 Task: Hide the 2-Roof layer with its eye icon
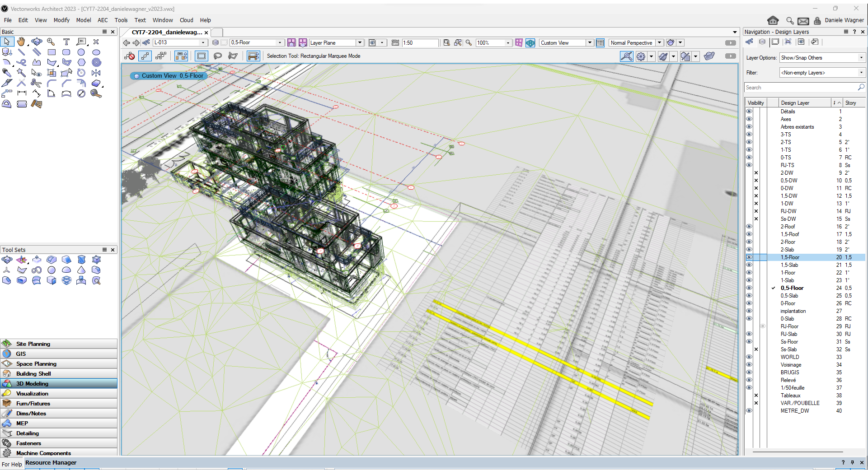tap(749, 227)
